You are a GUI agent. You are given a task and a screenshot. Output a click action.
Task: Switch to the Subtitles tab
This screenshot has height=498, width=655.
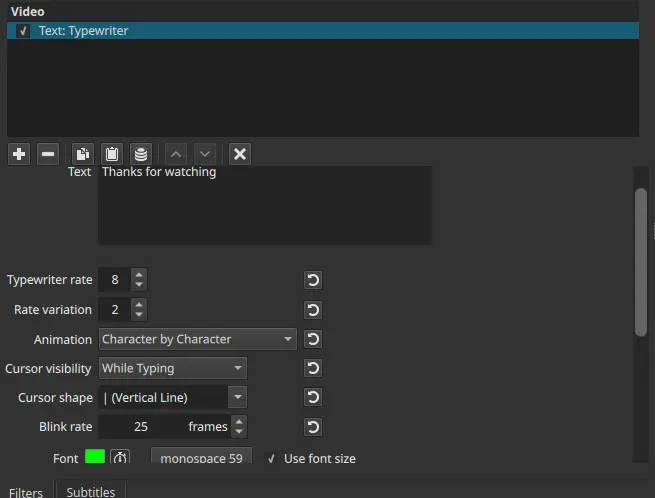(x=90, y=491)
